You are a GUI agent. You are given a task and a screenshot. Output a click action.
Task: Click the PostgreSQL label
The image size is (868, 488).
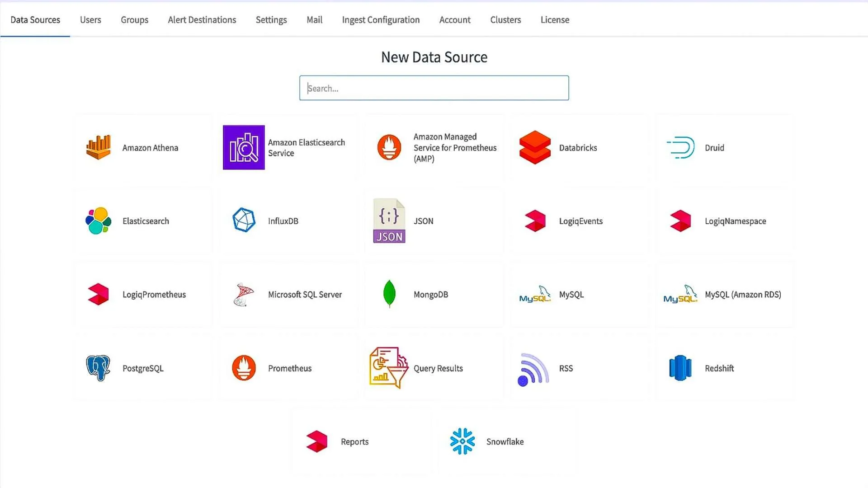(143, 368)
